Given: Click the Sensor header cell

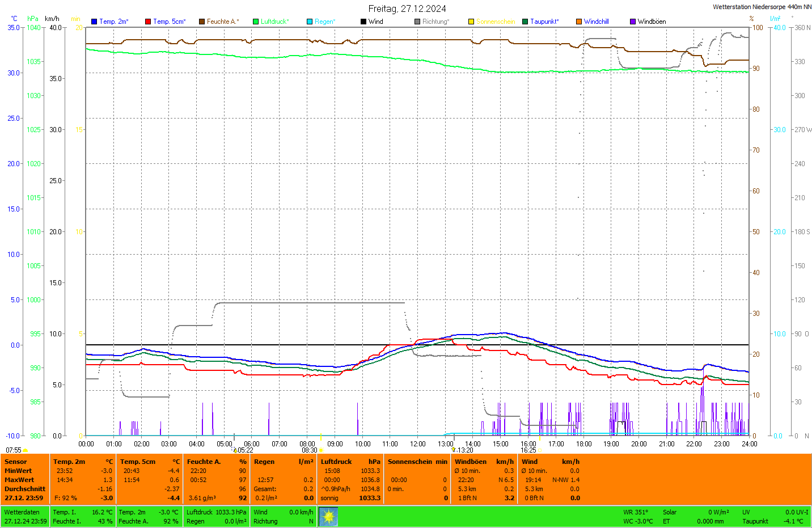Looking at the screenshot, I should (16, 462).
